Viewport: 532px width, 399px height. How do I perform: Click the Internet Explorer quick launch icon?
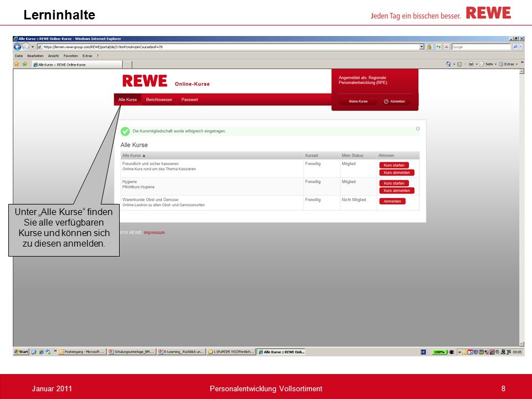tap(41, 352)
